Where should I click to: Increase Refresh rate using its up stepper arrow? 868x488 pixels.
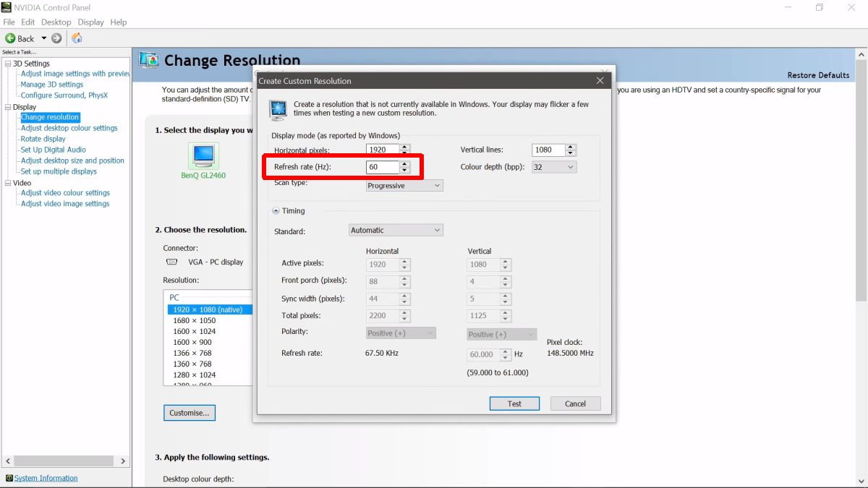point(404,163)
